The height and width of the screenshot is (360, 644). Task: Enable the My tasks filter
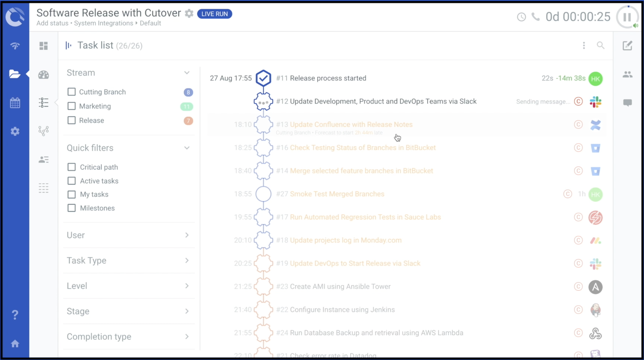click(71, 194)
